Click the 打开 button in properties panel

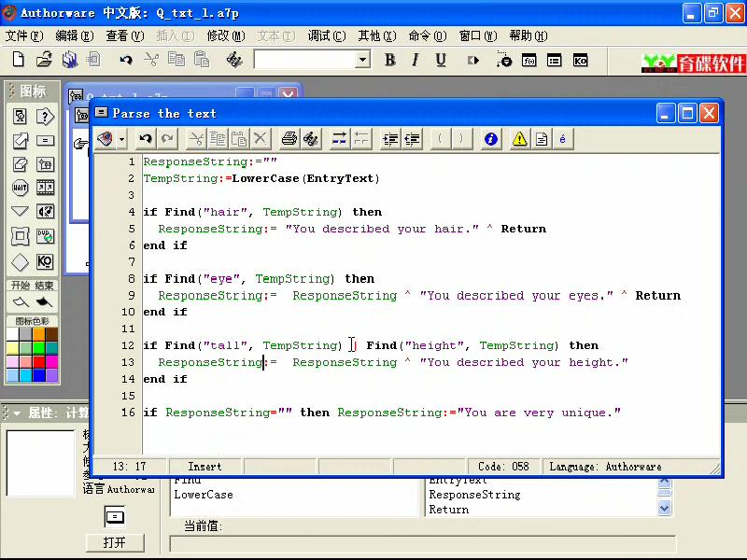click(114, 542)
